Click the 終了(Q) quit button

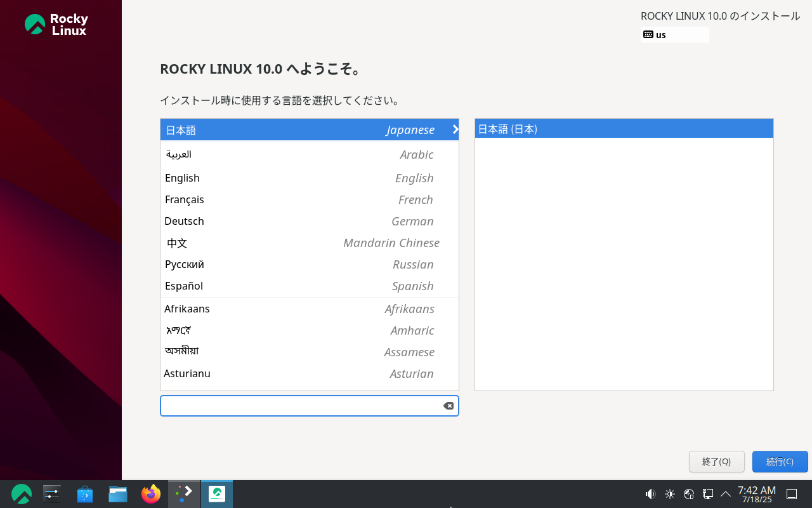click(717, 462)
